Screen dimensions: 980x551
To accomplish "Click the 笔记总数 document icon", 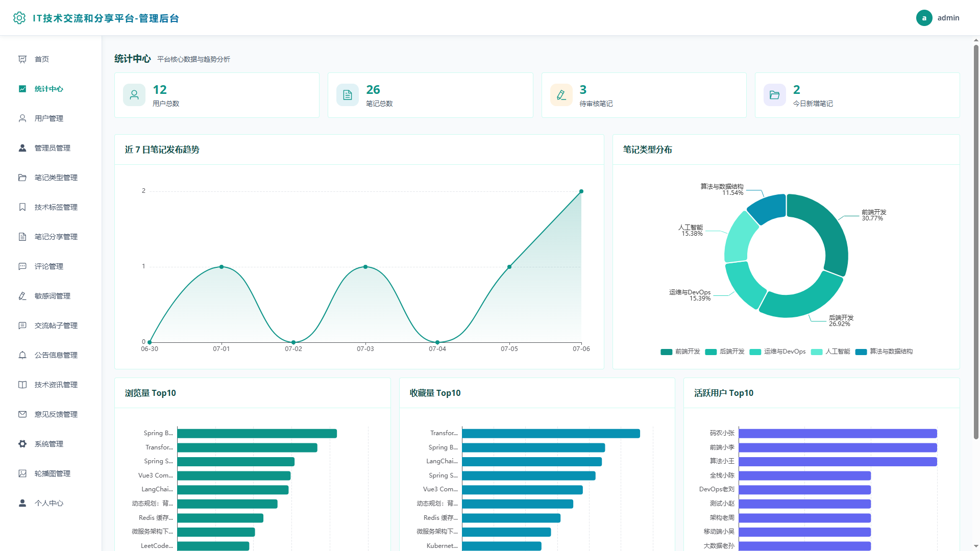I will [x=348, y=95].
